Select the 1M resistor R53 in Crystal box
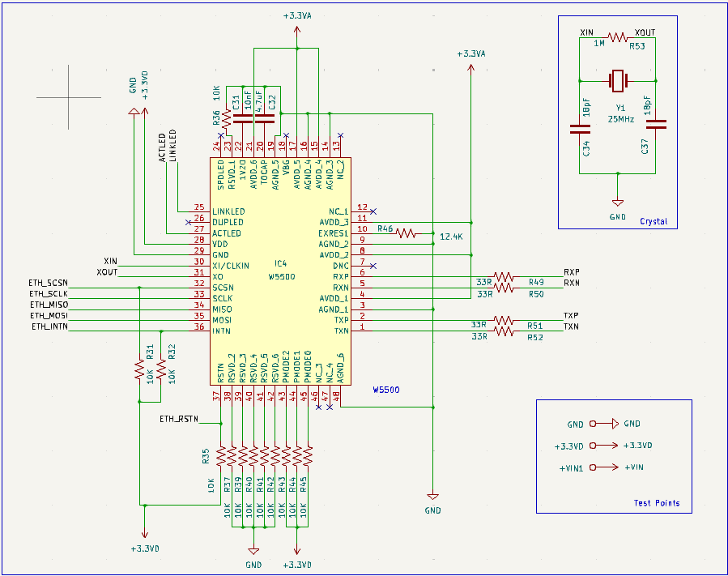The height and width of the screenshot is (576, 728). (617, 36)
